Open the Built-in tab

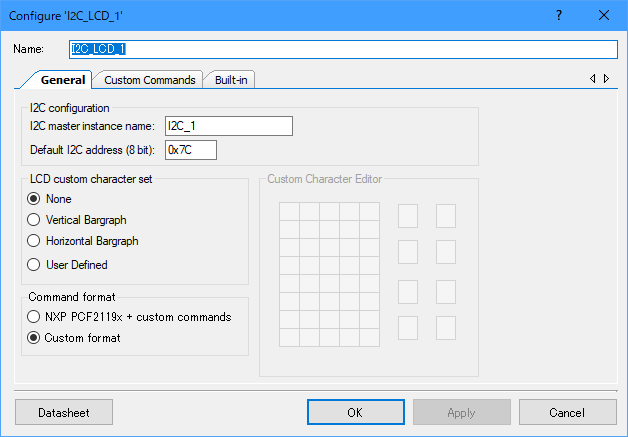pyautogui.click(x=231, y=80)
